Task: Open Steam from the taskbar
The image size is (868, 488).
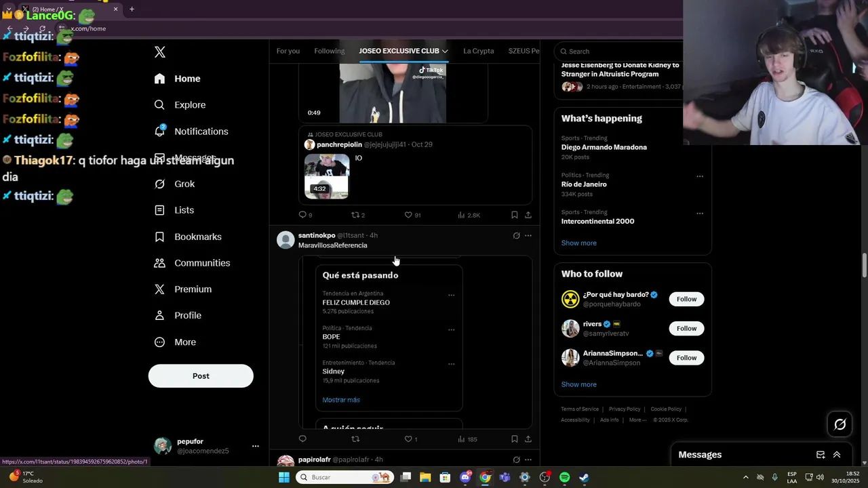Action: tap(584, 477)
